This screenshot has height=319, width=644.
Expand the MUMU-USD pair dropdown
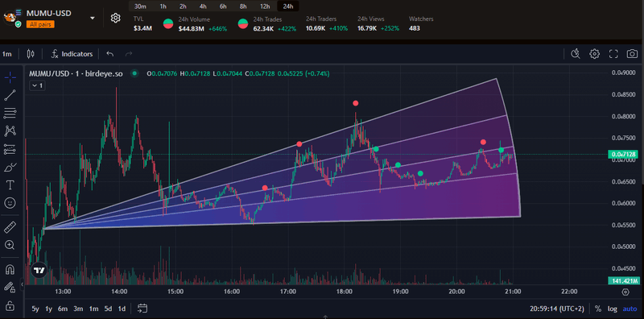[x=93, y=18]
